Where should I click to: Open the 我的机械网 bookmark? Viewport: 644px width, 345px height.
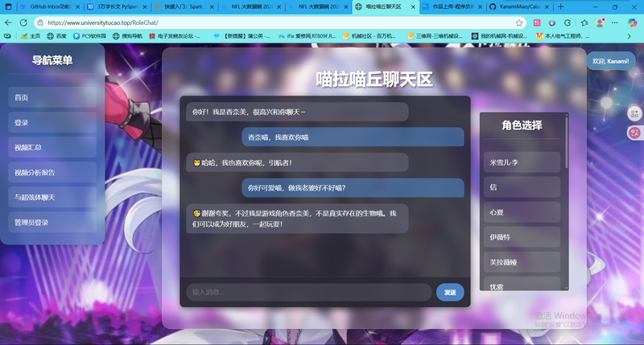[x=500, y=36]
